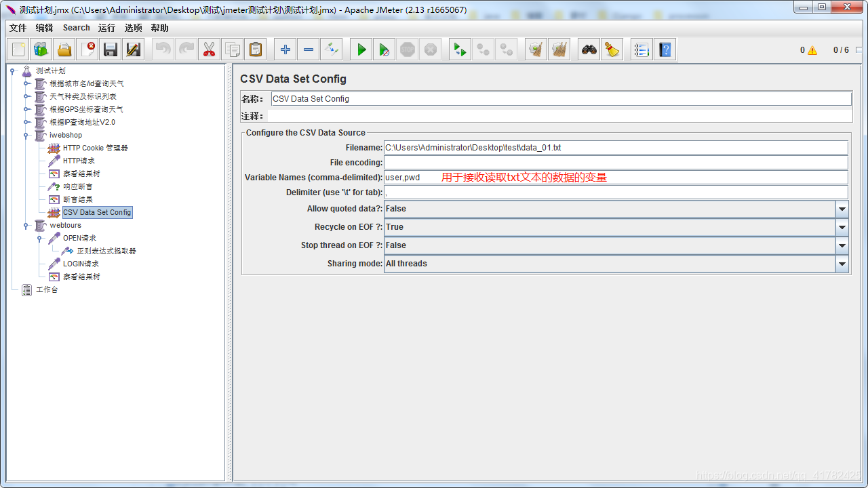Image resolution: width=868 pixels, height=488 pixels.
Task: Click the Remote Start All icon
Action: (x=460, y=49)
